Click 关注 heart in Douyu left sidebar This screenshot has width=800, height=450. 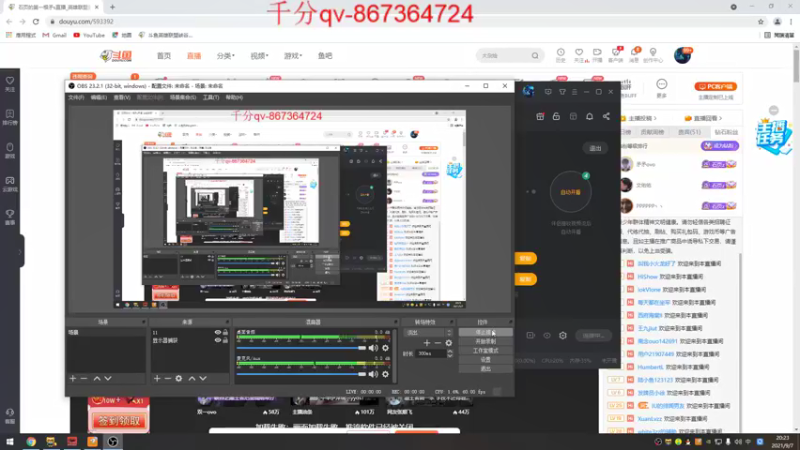[x=10, y=84]
